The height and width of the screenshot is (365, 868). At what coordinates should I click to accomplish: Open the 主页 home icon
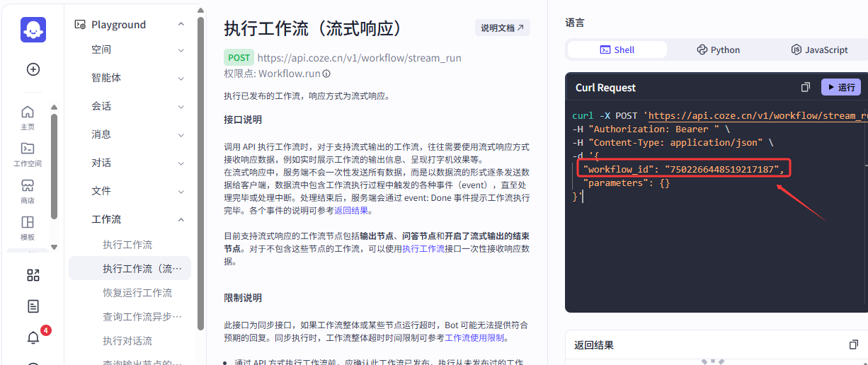(28, 117)
